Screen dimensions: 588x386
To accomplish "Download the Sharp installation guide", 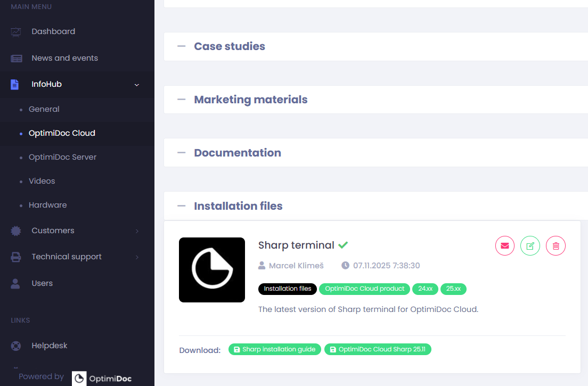I will point(275,350).
